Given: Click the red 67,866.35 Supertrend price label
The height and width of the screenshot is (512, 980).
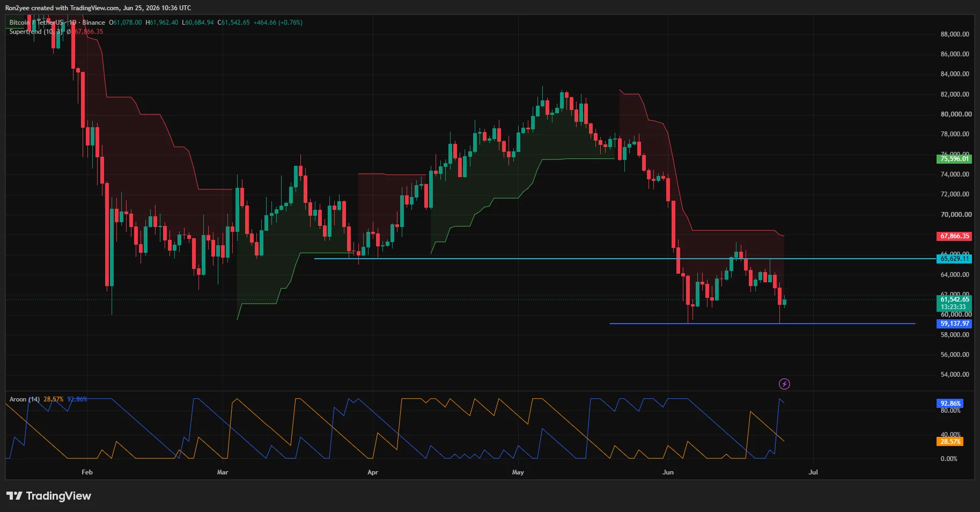Looking at the screenshot, I should [954, 236].
